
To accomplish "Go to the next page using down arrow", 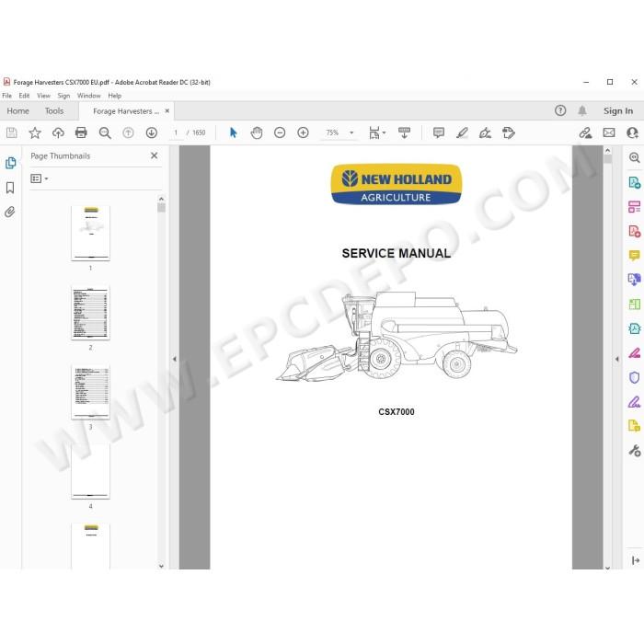I will click(x=152, y=132).
